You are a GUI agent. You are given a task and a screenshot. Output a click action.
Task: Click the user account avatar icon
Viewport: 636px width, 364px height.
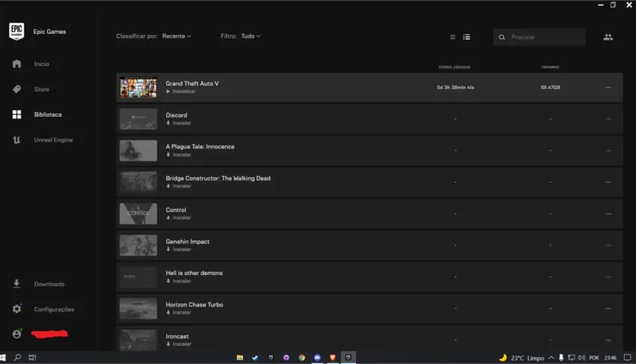point(16,333)
